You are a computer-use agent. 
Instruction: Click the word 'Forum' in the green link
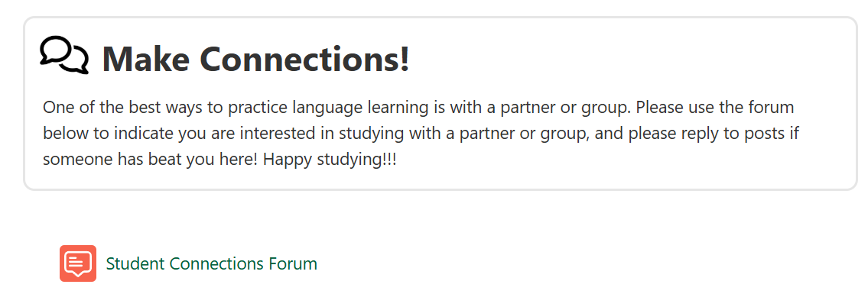tap(293, 263)
